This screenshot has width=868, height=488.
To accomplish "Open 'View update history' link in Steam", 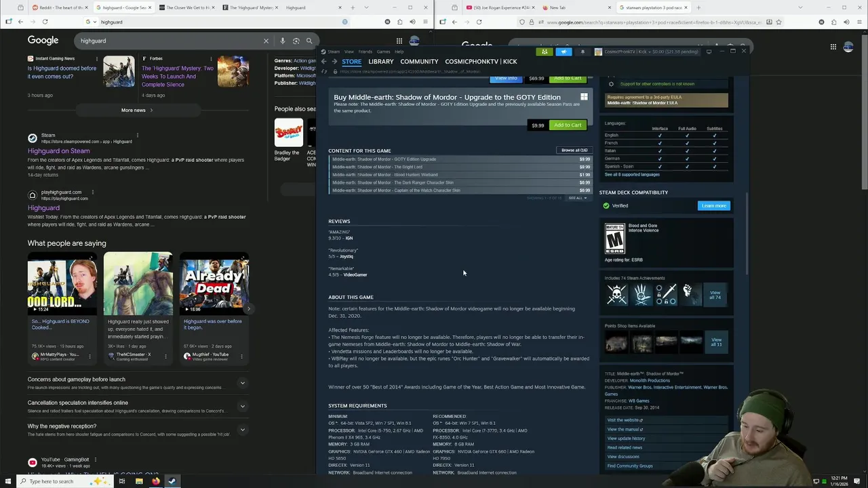I will tap(626, 439).
